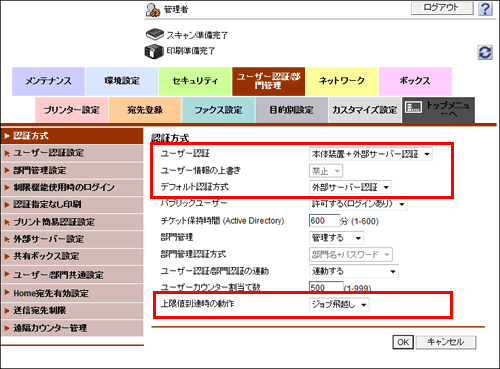Click the administrator user icon
The height and width of the screenshot is (369, 500).
(153, 10)
